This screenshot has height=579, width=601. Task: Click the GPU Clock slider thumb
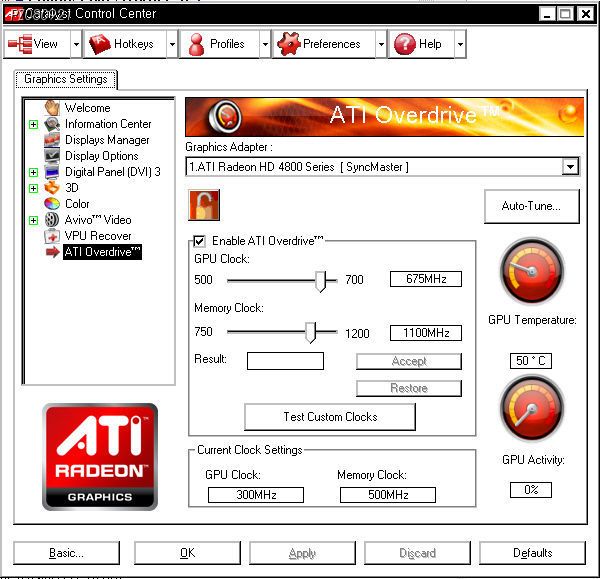[320, 282]
